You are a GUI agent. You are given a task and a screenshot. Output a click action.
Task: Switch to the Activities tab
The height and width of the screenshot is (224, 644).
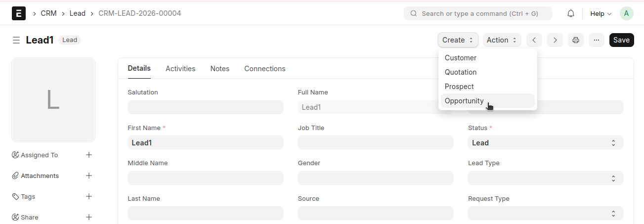pos(180,69)
